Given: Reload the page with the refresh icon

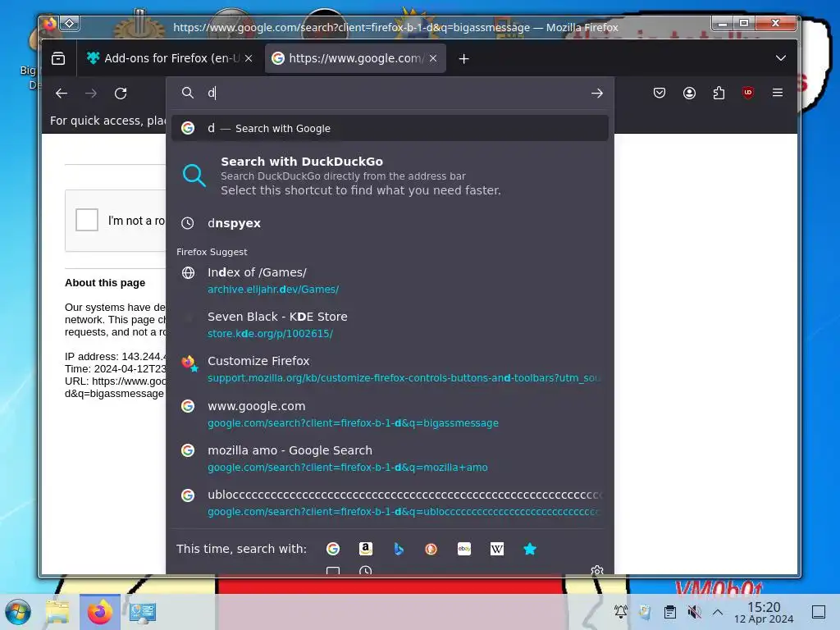Looking at the screenshot, I should (x=121, y=94).
